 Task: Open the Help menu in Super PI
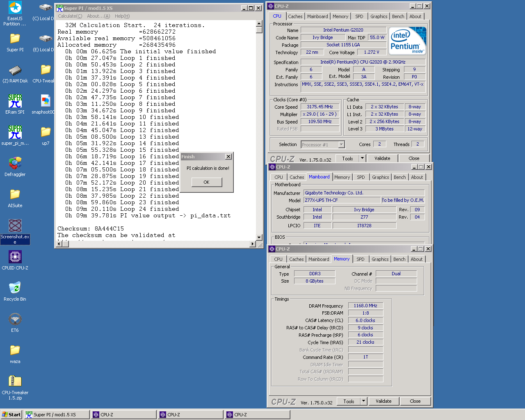[122, 16]
